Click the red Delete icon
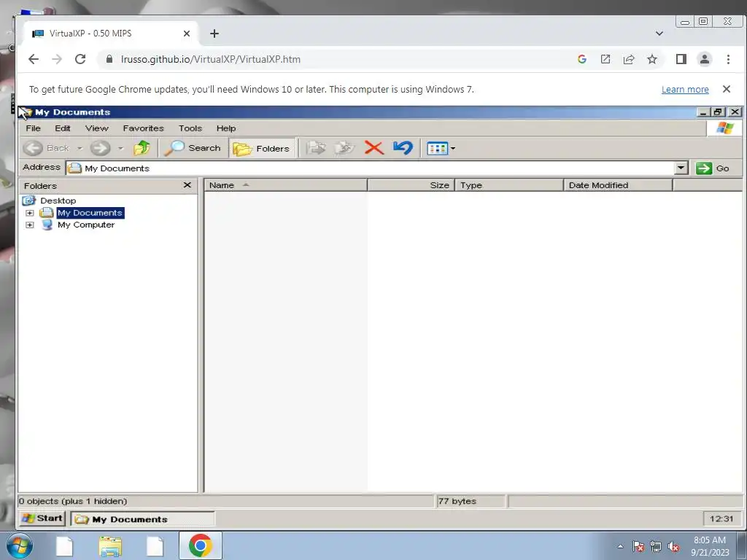 click(x=374, y=148)
